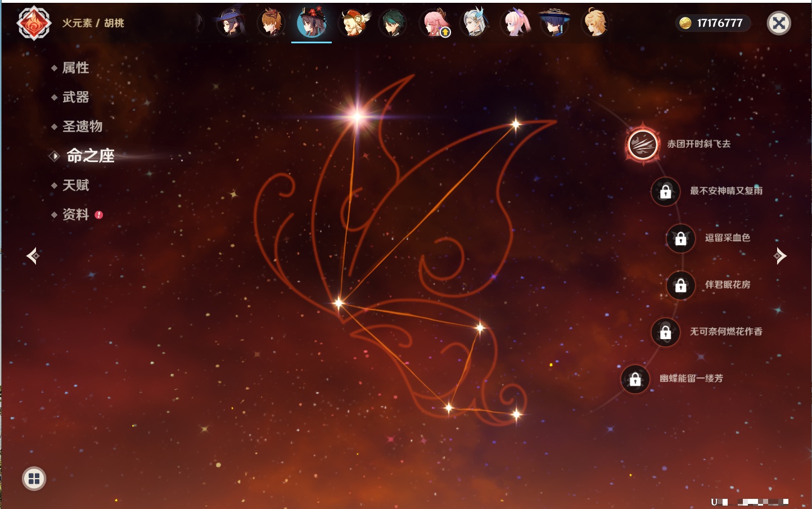Select the avatar wearing a wide blue hat
Viewport: 812px width, 509px height.
click(555, 23)
